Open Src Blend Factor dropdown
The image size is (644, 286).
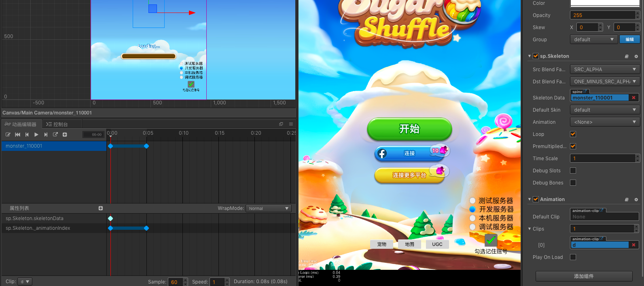(605, 70)
